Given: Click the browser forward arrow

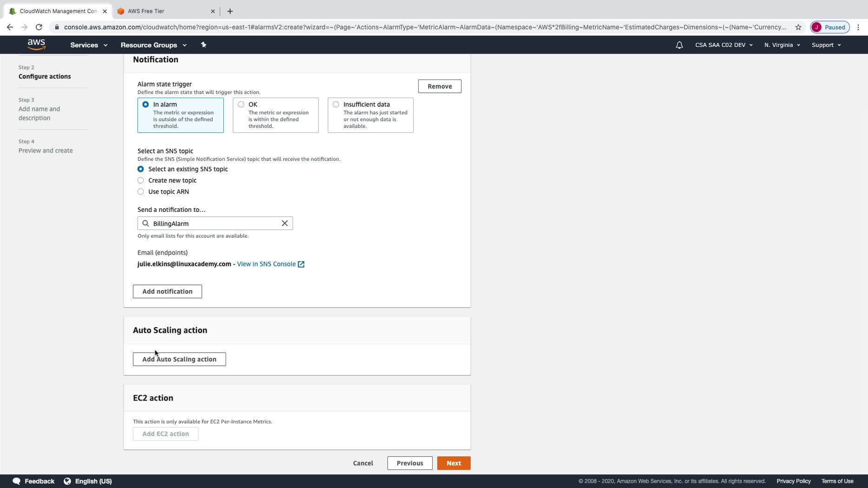Looking at the screenshot, I should click(x=24, y=27).
